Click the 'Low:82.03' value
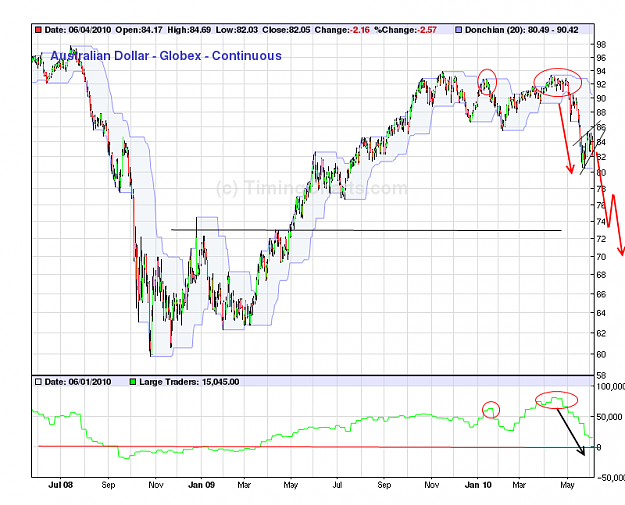625x505 pixels. (237, 30)
